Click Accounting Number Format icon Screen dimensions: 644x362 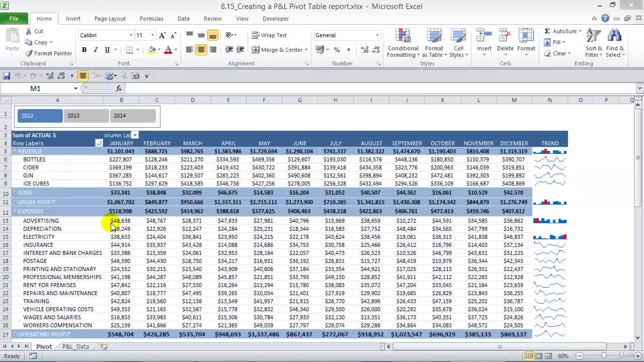(x=320, y=50)
